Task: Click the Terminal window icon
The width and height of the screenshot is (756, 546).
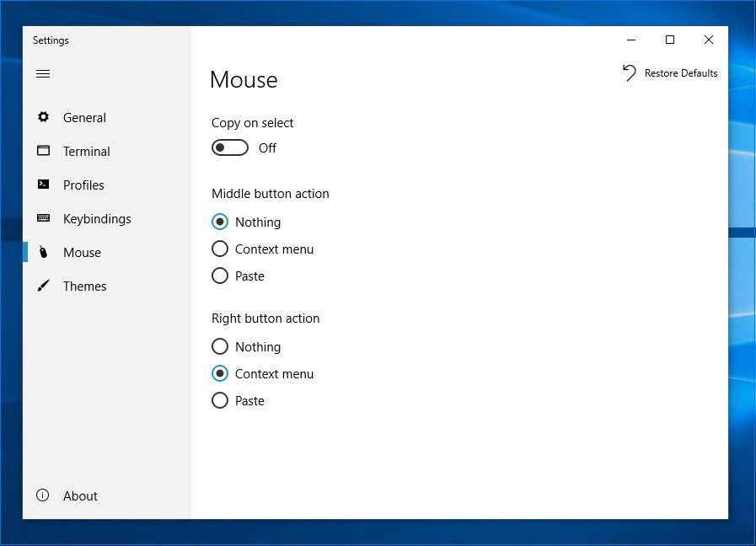Action: [x=44, y=152]
